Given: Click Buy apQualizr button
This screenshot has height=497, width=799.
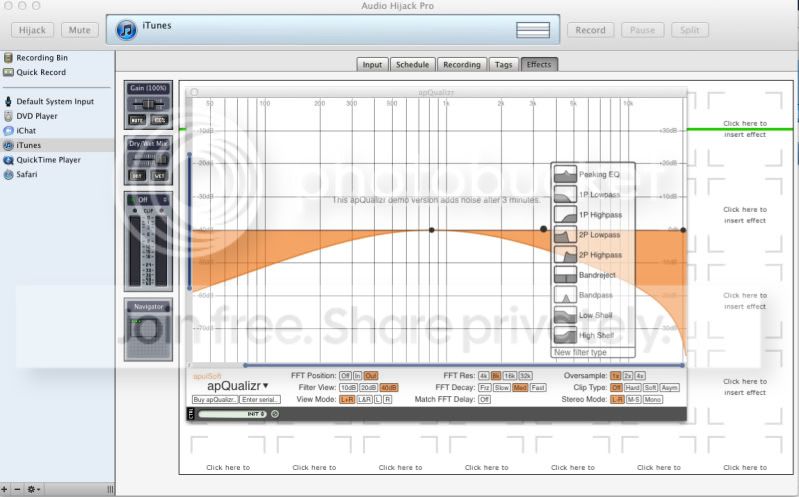Looking at the screenshot, I should point(215,400).
